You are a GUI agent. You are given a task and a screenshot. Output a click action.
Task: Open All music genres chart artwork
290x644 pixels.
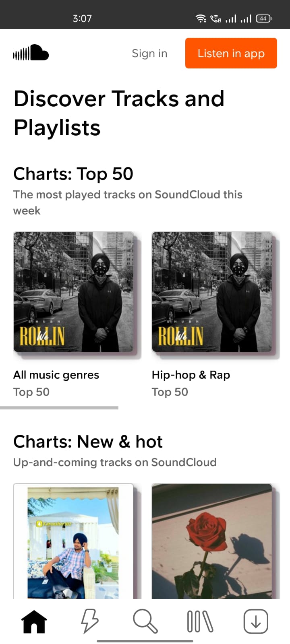(x=74, y=292)
